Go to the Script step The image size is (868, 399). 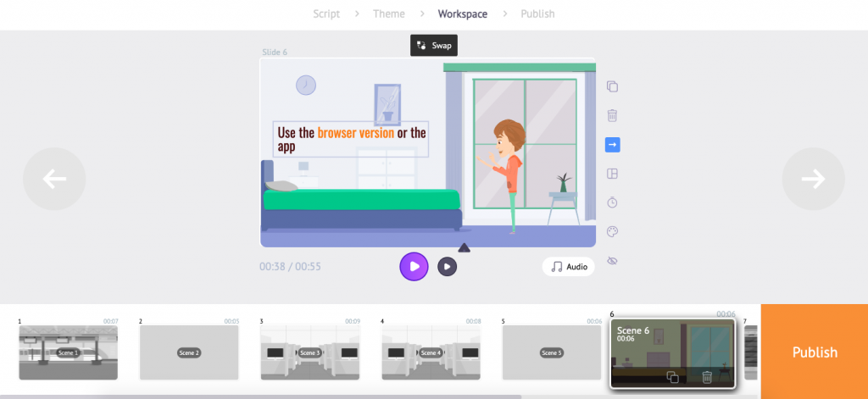(x=326, y=14)
